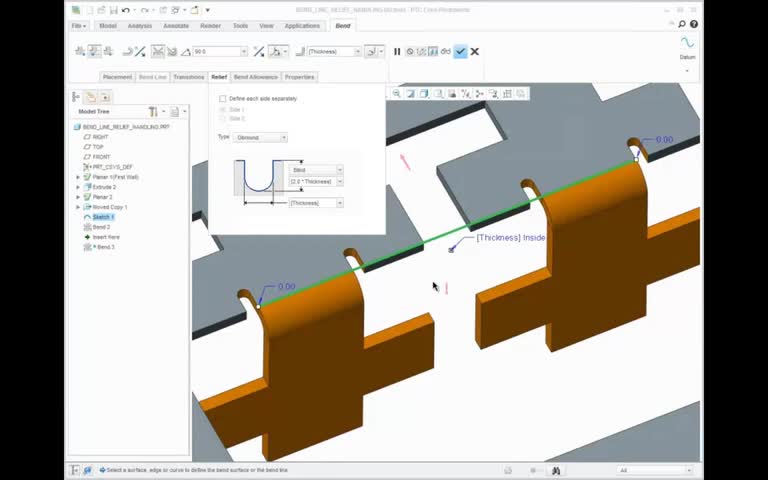Image resolution: width=768 pixels, height=480 pixels.
Task: Expand Planar 1 (First Wall) in model tree
Action: [78, 177]
